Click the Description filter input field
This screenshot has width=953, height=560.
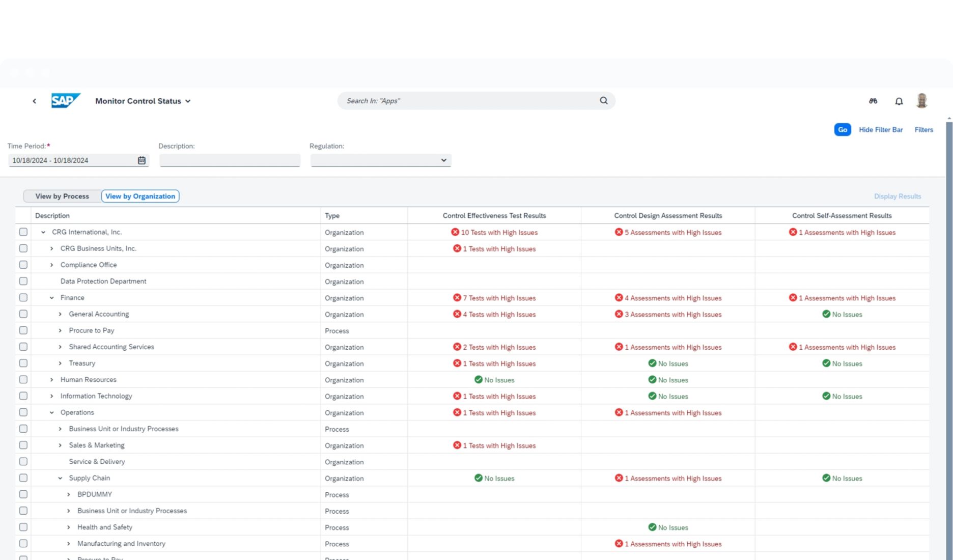click(230, 160)
